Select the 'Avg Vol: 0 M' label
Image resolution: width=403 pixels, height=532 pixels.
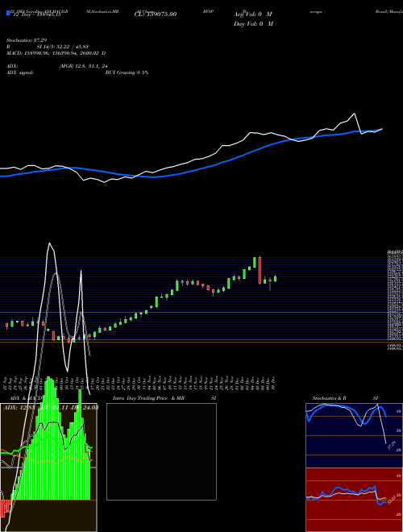tap(253, 15)
